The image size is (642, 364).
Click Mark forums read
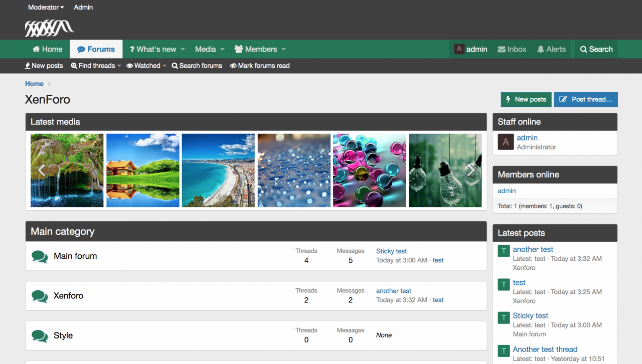pos(259,66)
